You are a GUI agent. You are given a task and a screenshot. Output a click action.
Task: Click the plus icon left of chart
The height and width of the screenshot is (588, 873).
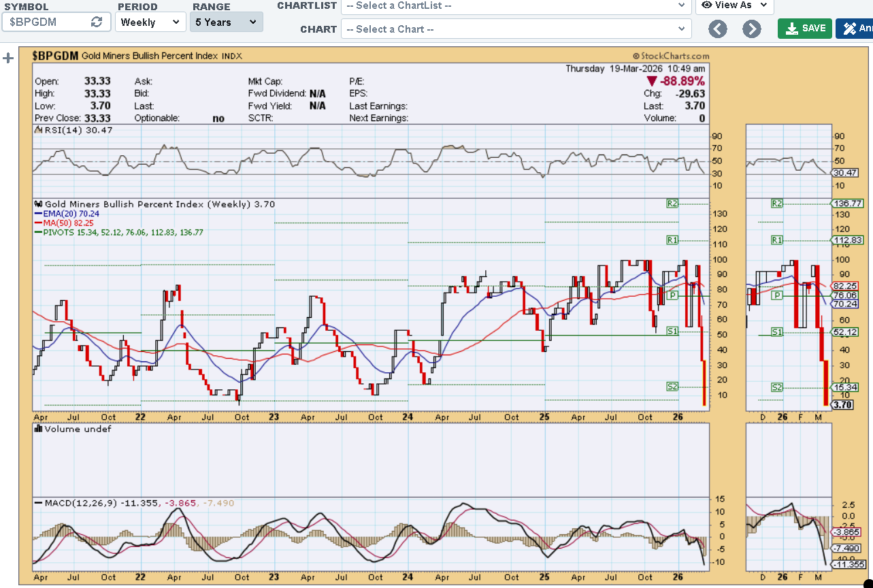(x=9, y=58)
